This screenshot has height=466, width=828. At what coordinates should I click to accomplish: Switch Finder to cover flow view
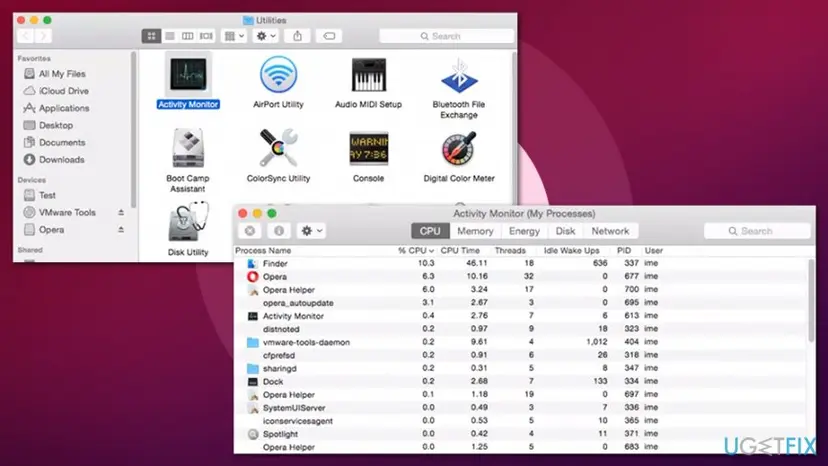206,36
